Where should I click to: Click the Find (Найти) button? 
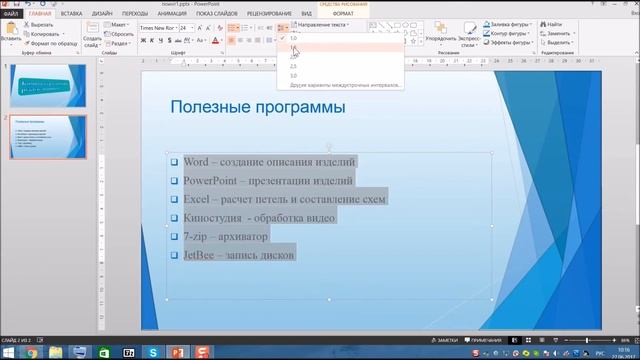point(551,24)
